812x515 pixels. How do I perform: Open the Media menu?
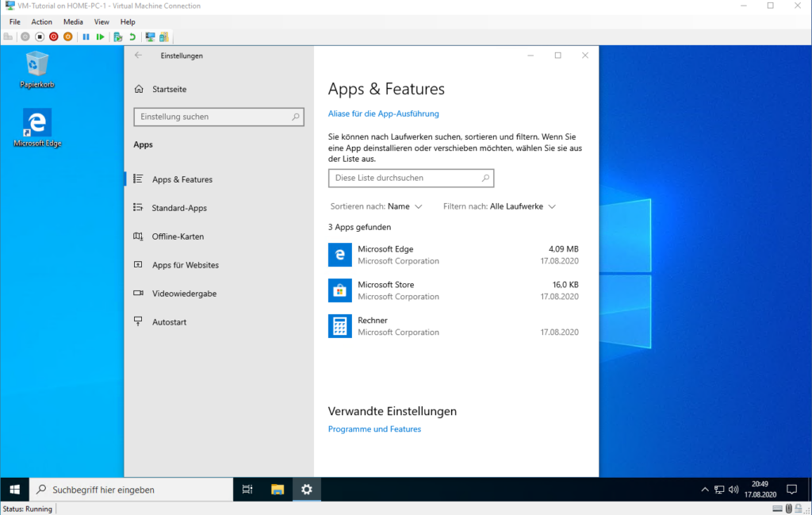(73, 21)
